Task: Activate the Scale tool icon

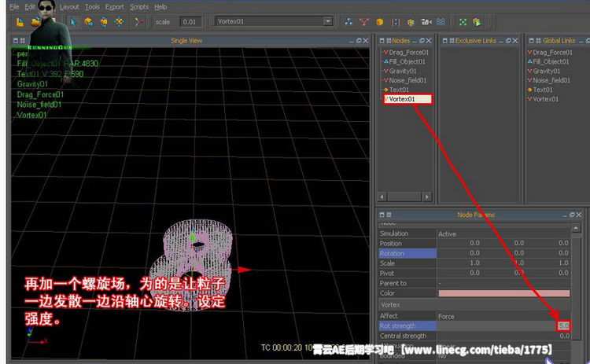Action: 119,22
